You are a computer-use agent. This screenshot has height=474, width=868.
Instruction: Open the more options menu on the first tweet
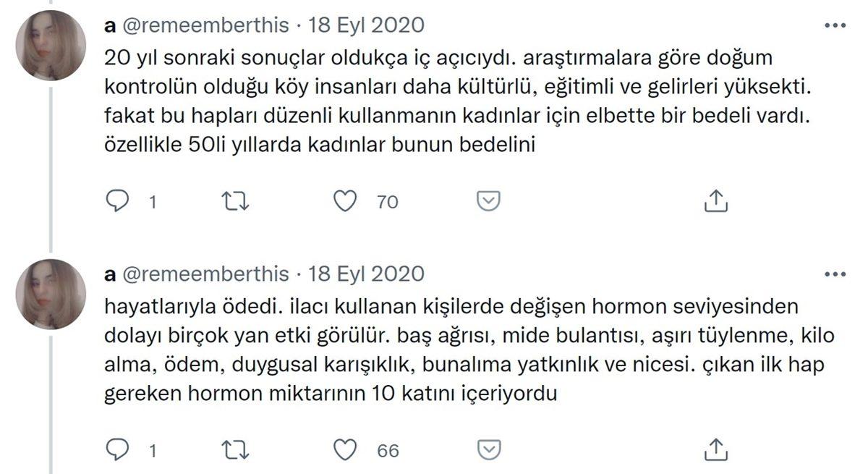(x=837, y=24)
